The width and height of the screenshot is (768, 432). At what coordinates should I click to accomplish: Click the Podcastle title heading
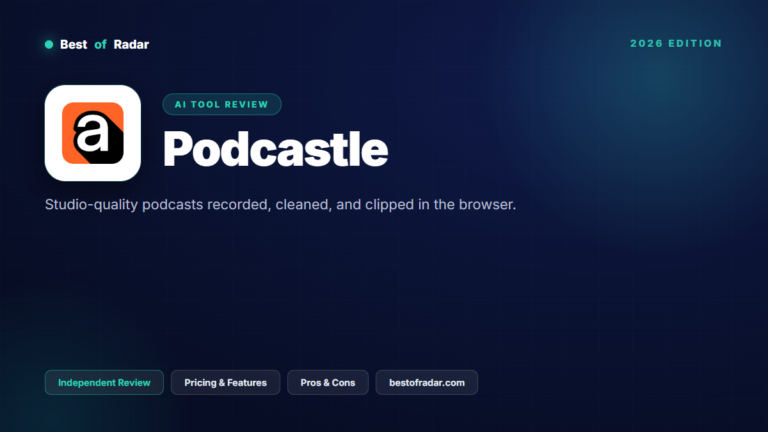coord(275,149)
